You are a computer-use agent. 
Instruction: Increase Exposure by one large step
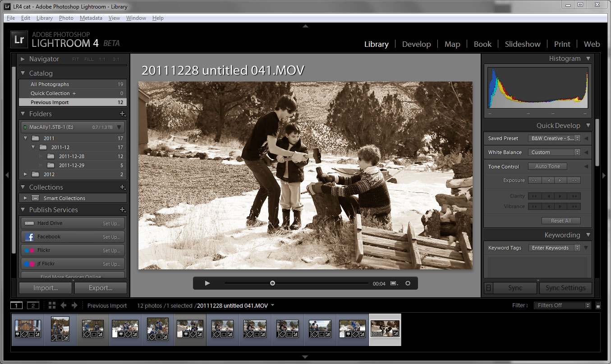click(574, 180)
